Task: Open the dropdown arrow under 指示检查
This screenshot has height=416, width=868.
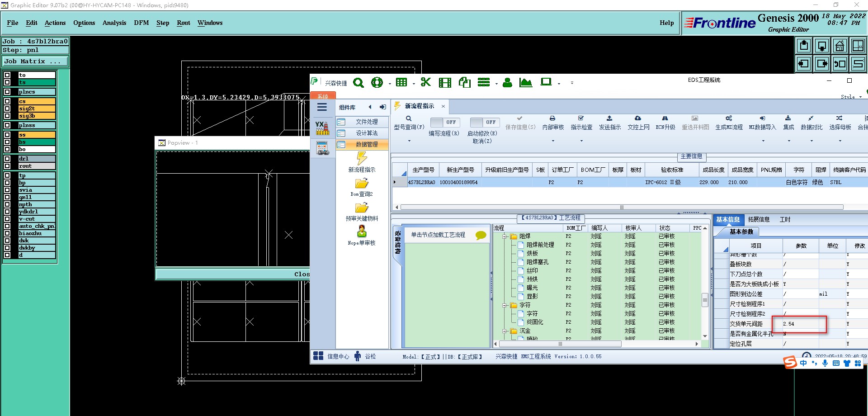Action: click(581, 141)
